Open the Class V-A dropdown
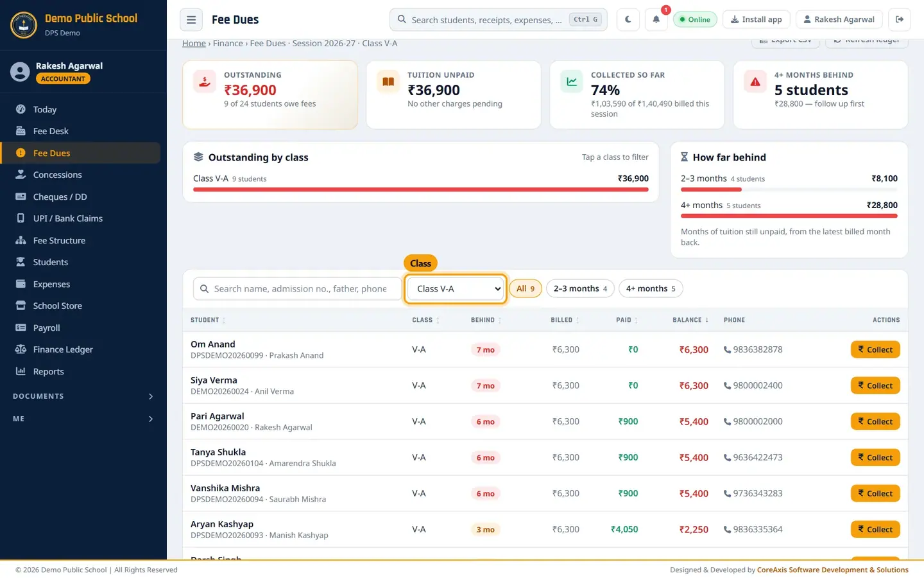Viewport: 924px width, 578px height. [456, 289]
